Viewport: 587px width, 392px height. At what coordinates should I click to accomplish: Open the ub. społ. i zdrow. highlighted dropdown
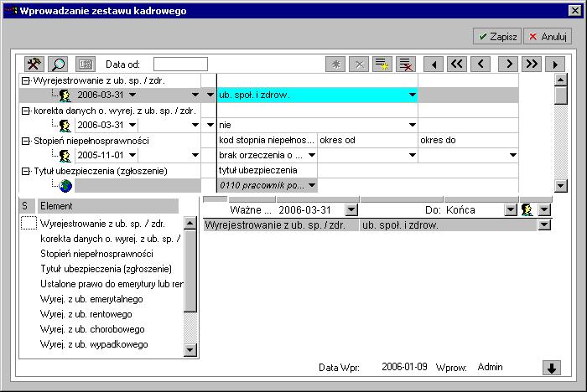click(413, 95)
